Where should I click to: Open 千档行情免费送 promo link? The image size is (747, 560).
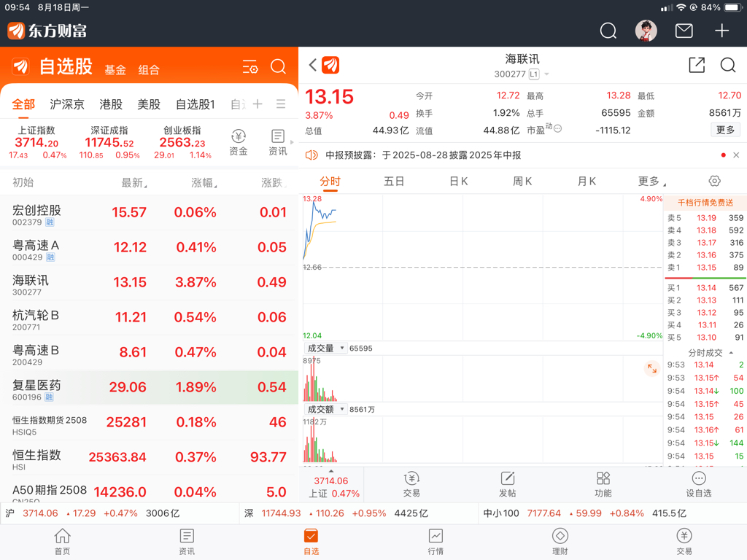coord(705,203)
